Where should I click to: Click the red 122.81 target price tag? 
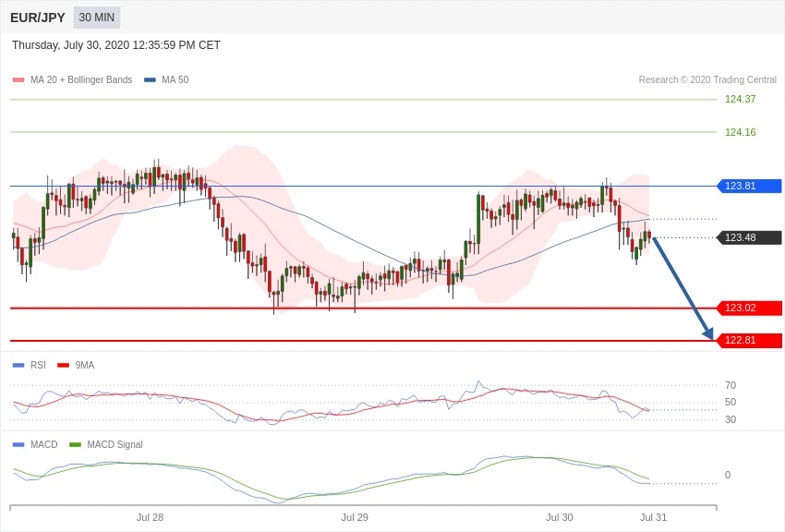point(750,340)
